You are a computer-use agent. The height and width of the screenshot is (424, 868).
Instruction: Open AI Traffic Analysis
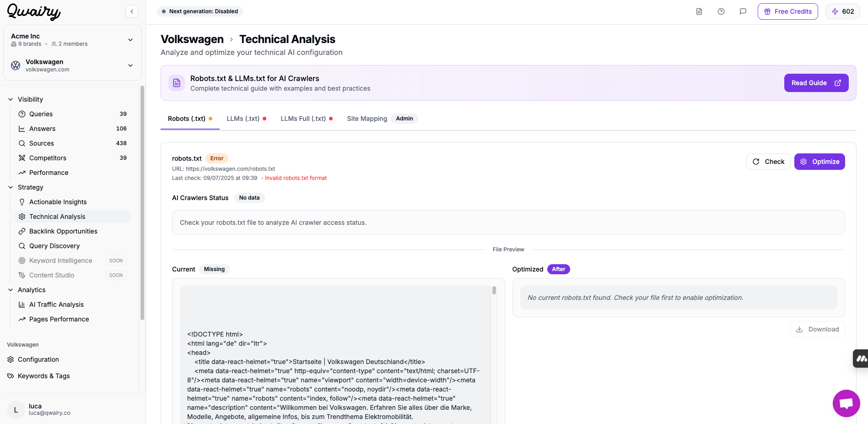72,304
